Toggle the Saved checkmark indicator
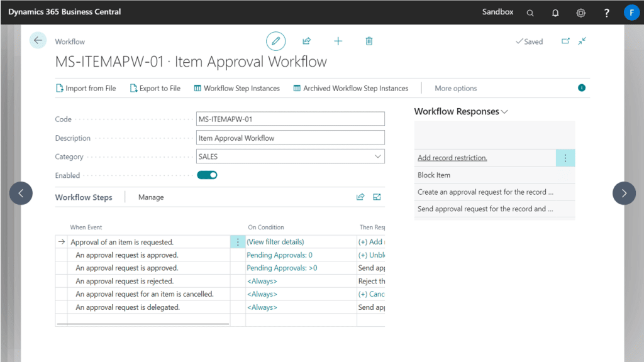 click(529, 41)
